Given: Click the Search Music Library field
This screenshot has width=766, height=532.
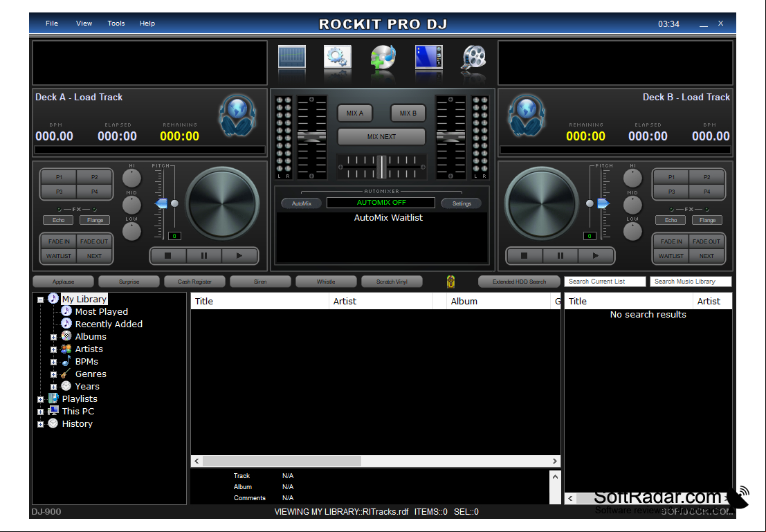Looking at the screenshot, I should click(691, 282).
